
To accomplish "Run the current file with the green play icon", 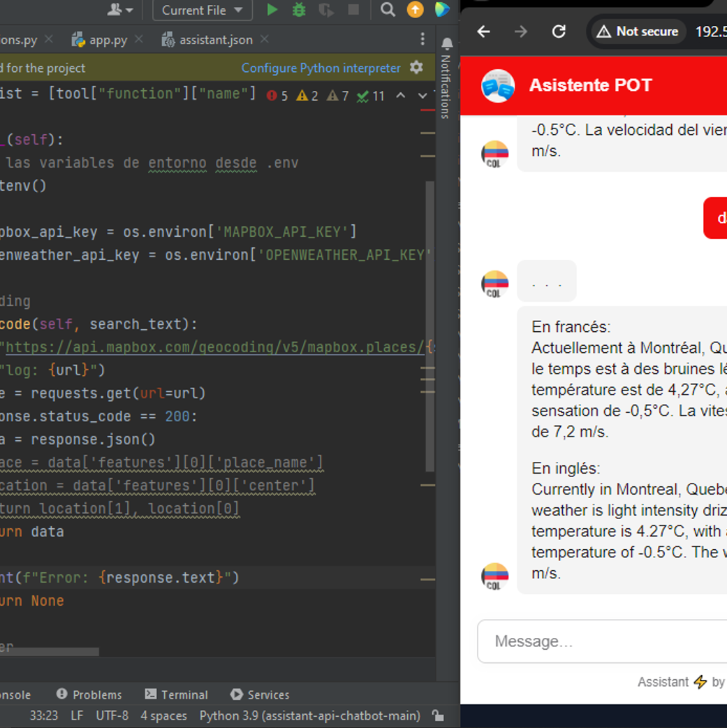I will pyautogui.click(x=272, y=10).
